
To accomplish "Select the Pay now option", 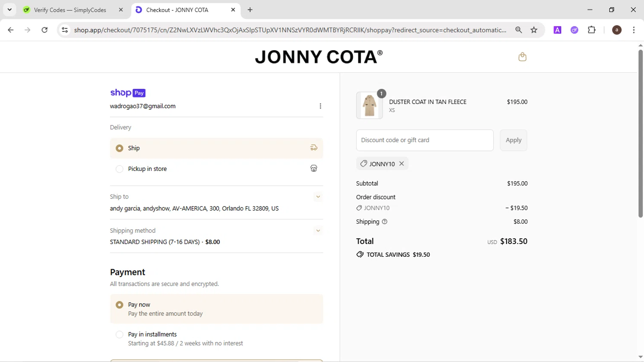I will (x=216, y=309).
